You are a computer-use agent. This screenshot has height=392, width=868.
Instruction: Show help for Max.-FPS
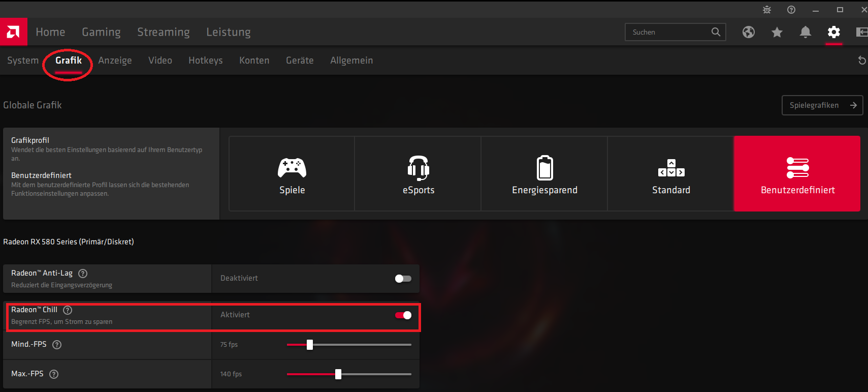(x=54, y=374)
